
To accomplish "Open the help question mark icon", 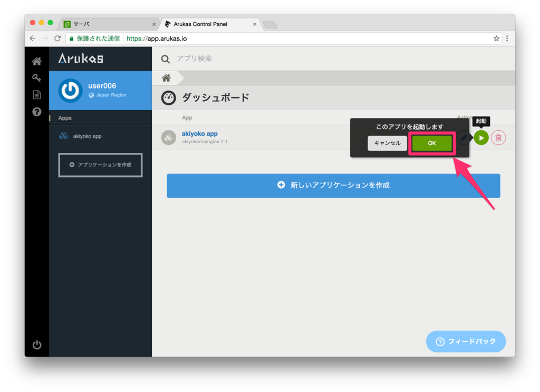I will click(x=36, y=112).
